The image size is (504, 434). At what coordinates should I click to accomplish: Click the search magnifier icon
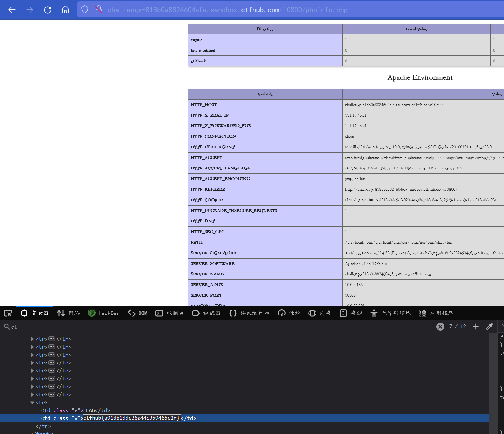6,327
